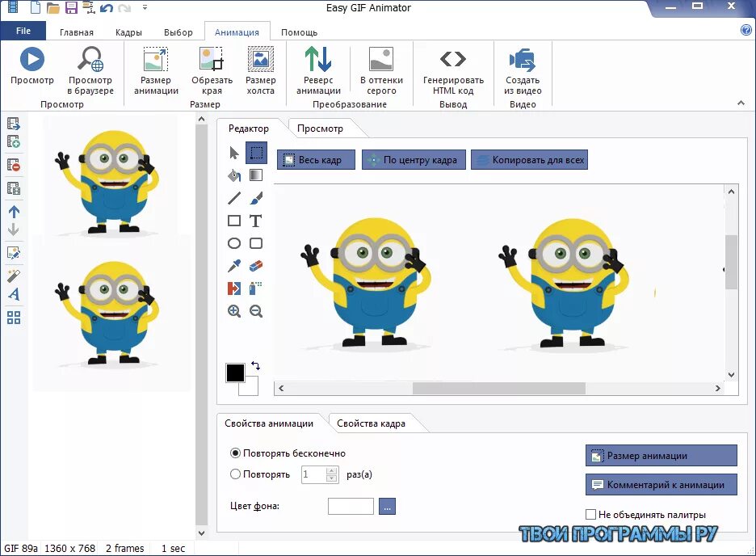Click Копировать для всех button

[x=529, y=160]
